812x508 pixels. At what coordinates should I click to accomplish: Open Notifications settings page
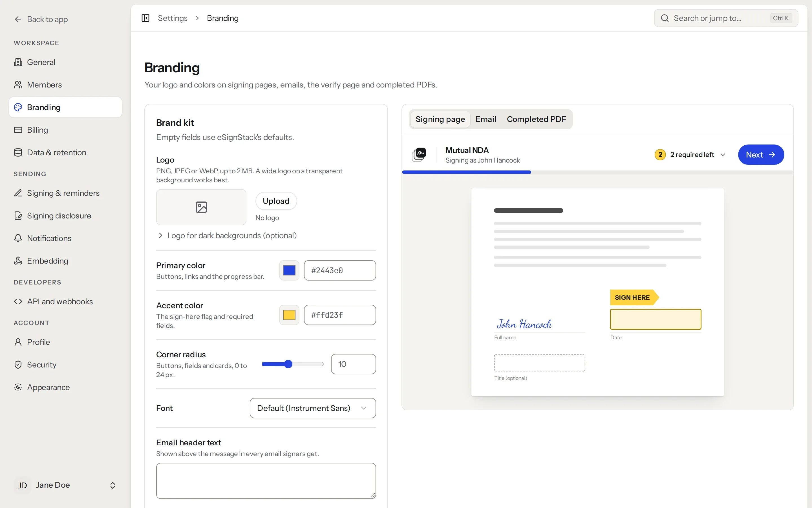[x=65, y=238]
